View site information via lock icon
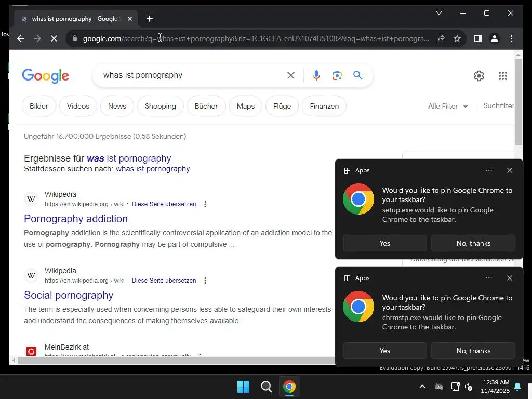This screenshot has width=532, height=399. (x=75, y=38)
